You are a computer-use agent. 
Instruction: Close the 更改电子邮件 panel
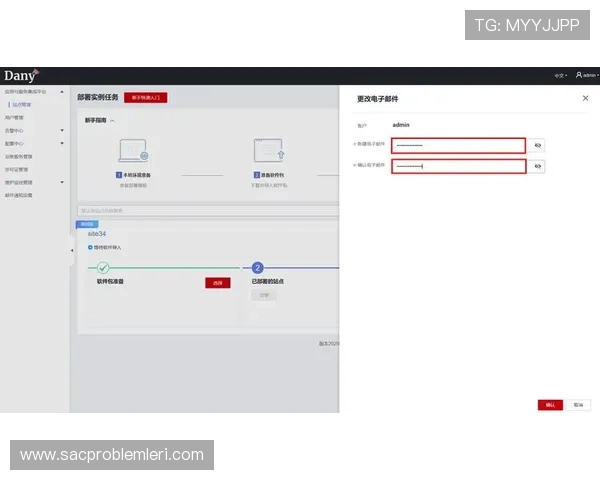click(x=585, y=98)
